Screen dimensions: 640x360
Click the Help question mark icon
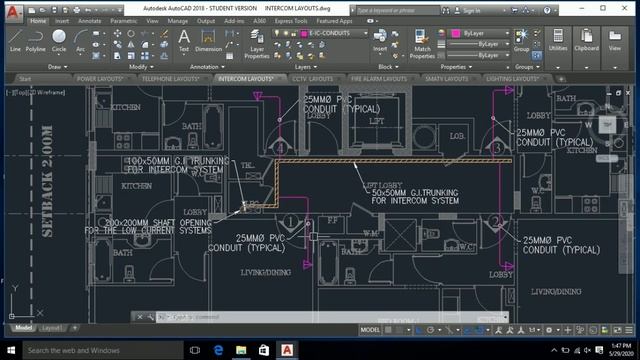[x=547, y=11]
